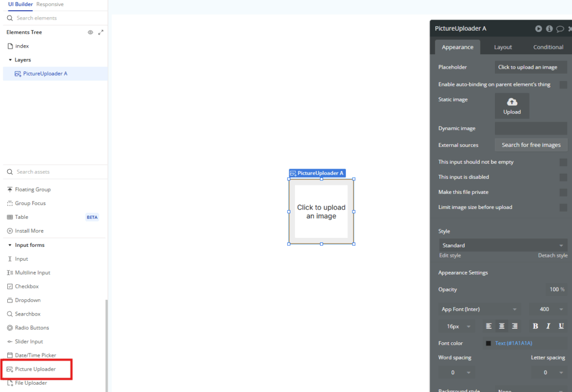The height and width of the screenshot is (392, 572).
Task: Click the Static image Upload button
Action: tap(512, 106)
